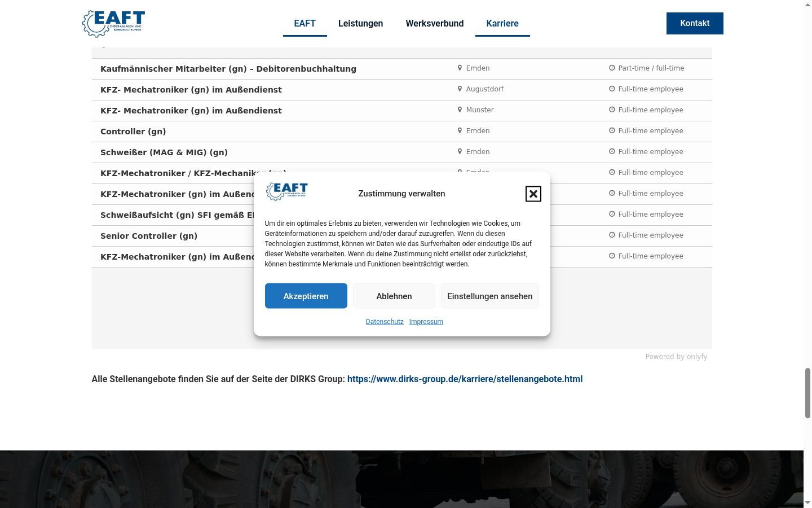Click the clock icon in the Augustdorf row
The width and height of the screenshot is (812, 508).
click(612, 89)
